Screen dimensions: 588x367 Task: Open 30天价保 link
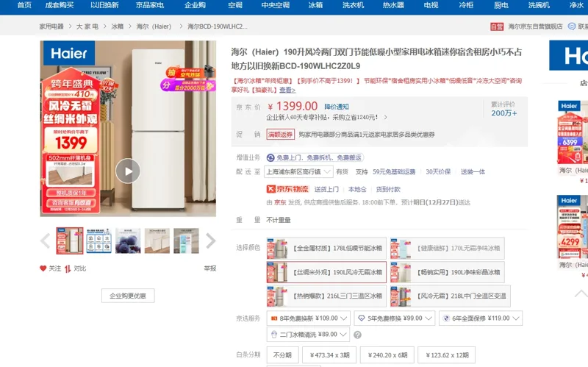438,172
